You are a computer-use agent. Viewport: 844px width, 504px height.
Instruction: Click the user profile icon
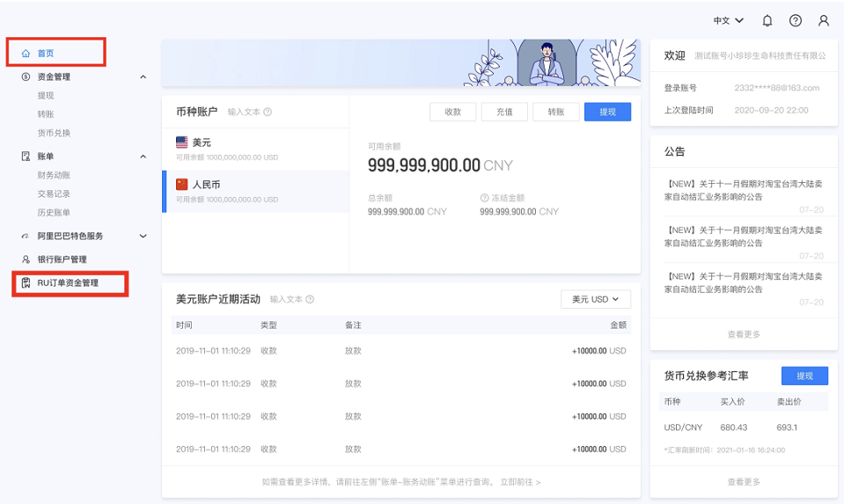point(824,20)
